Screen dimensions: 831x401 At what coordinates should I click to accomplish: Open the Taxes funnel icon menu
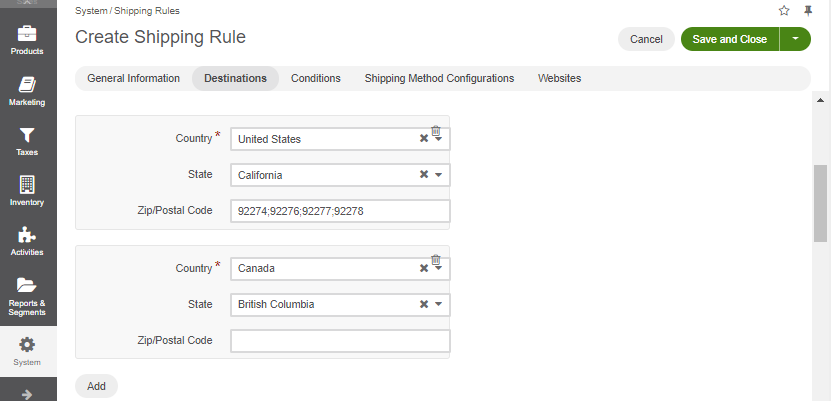(27, 141)
